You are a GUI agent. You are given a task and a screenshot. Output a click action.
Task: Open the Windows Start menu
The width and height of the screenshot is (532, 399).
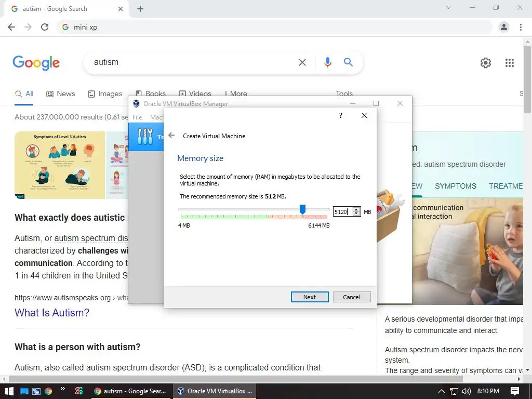point(9,391)
